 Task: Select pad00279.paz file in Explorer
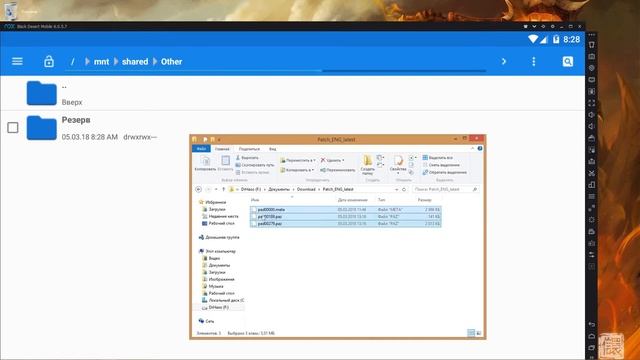coord(345,224)
